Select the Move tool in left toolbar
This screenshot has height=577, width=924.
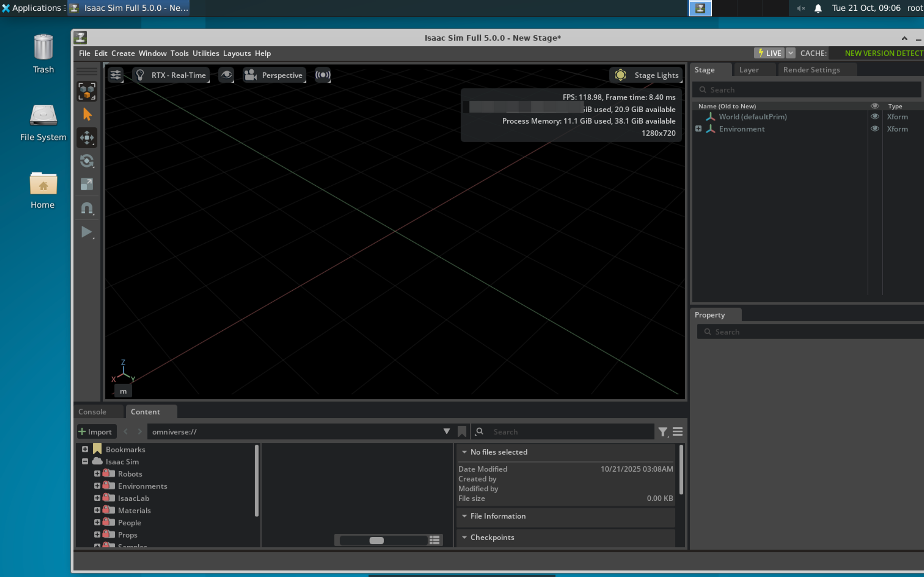[87, 138]
